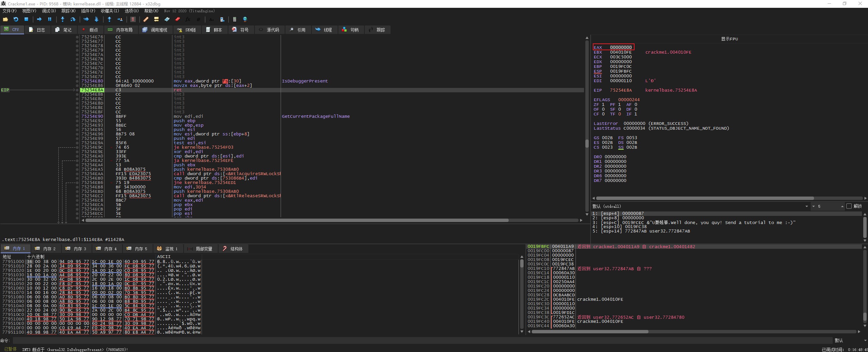The height and width of the screenshot is (352, 868).
Task: Click the Open file folder icon
Action: 5,19
